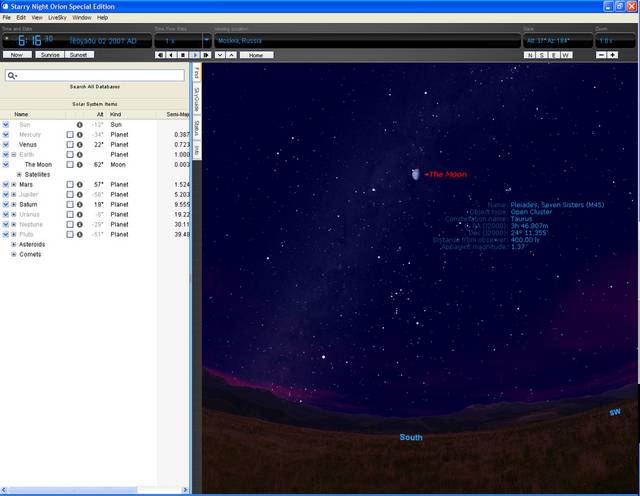
Task: Open the info icon in the Mercury row
Action: (x=80, y=135)
